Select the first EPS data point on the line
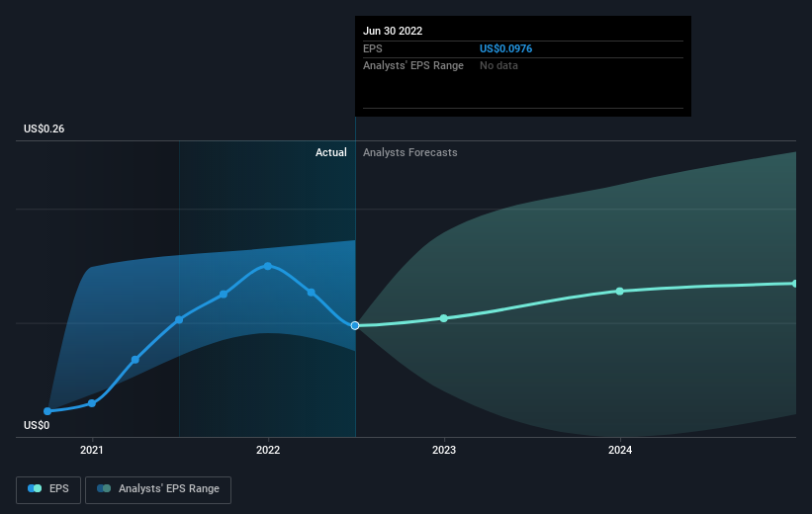 click(47, 411)
